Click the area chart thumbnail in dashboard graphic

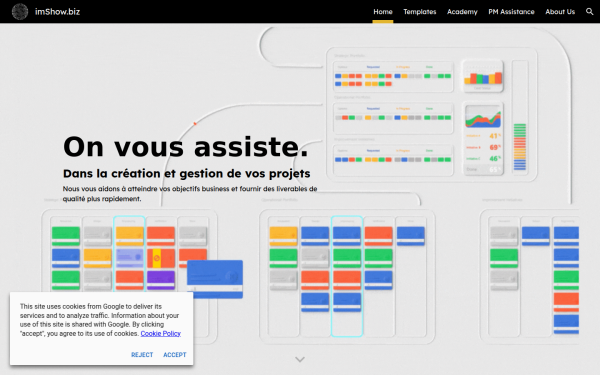tap(483, 117)
